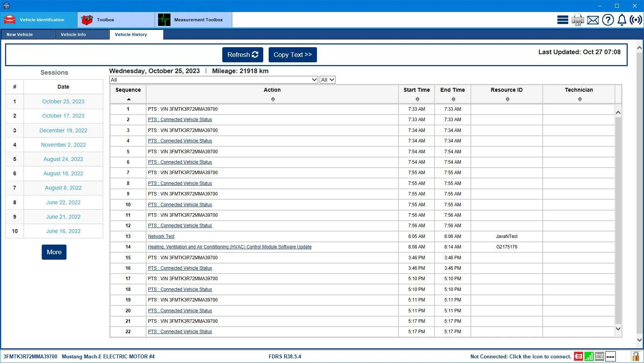Image resolution: width=644 pixels, height=363 pixels.
Task: Open the small 'All' filter dropdown
Action: 327,80
